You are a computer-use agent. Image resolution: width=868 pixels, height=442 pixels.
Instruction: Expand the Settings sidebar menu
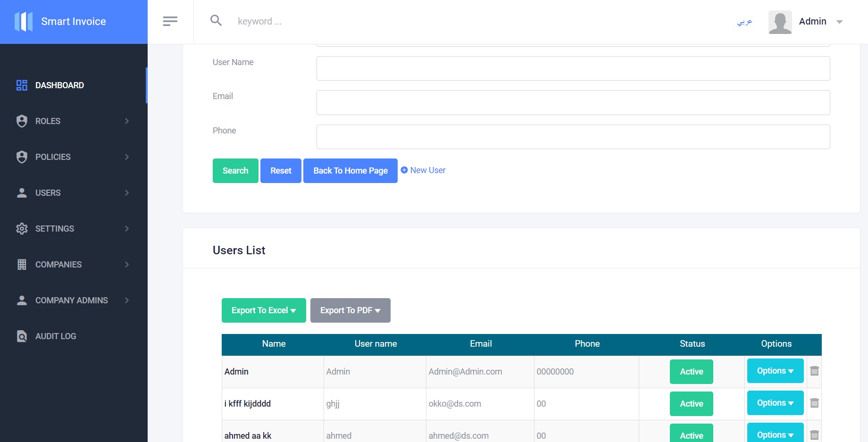[74, 229]
